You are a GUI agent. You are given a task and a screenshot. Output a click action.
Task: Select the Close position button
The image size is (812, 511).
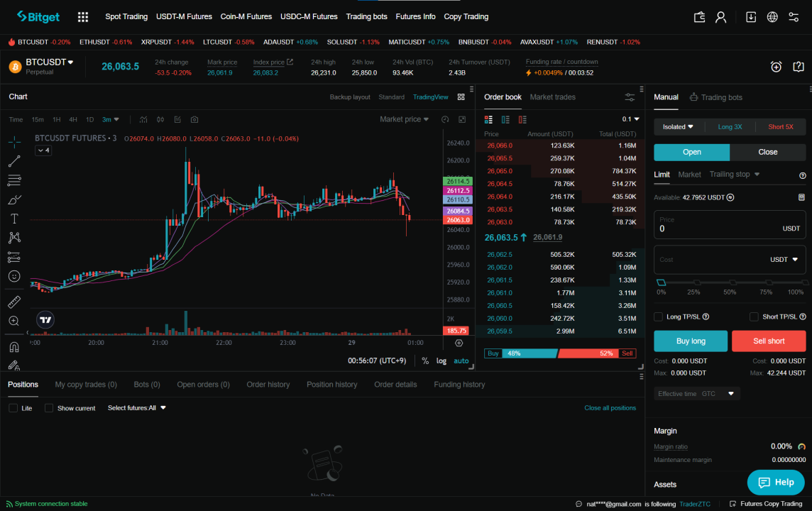tap(767, 152)
